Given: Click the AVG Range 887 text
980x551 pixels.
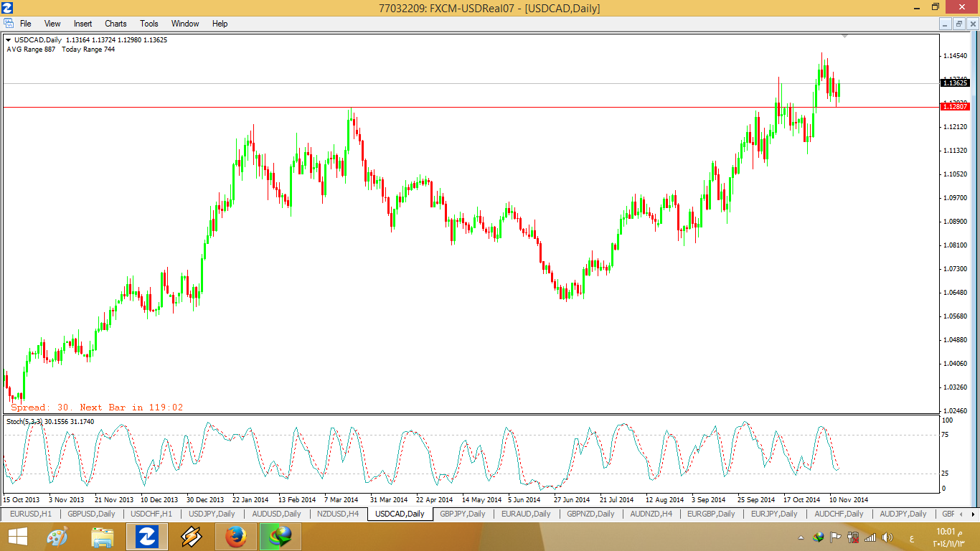Looking at the screenshot, I should pos(31,50).
